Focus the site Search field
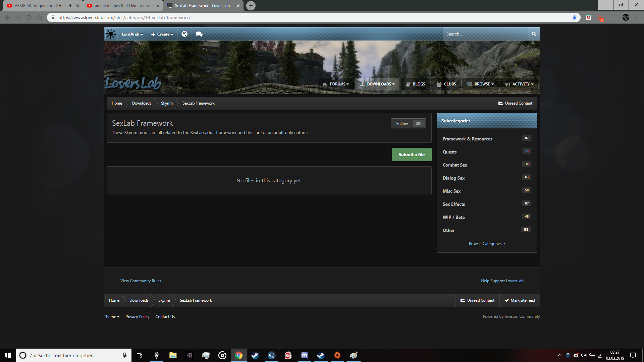This screenshot has height=362, width=644. pos(485,34)
